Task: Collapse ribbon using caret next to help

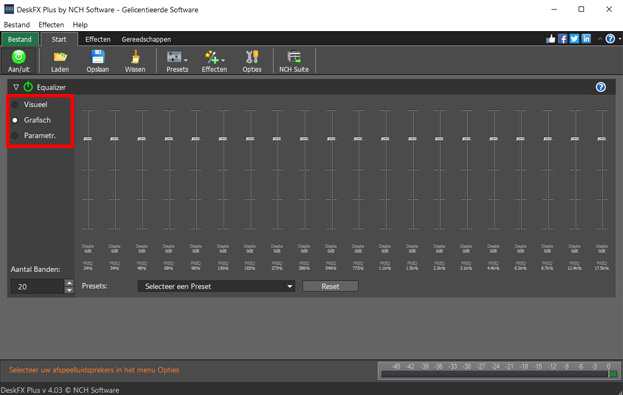Action: [x=600, y=39]
